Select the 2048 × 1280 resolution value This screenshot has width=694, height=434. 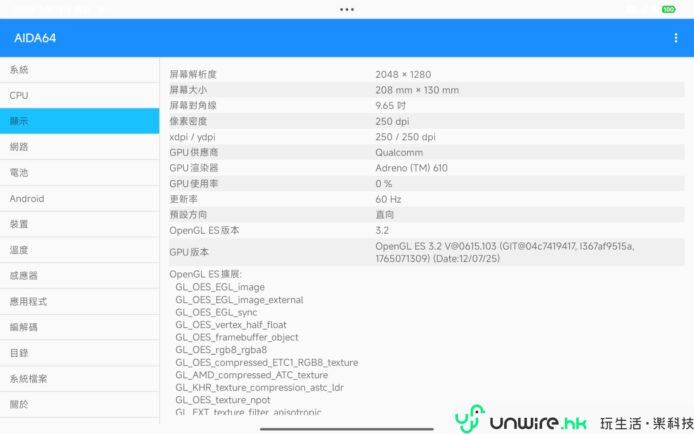[403, 74]
